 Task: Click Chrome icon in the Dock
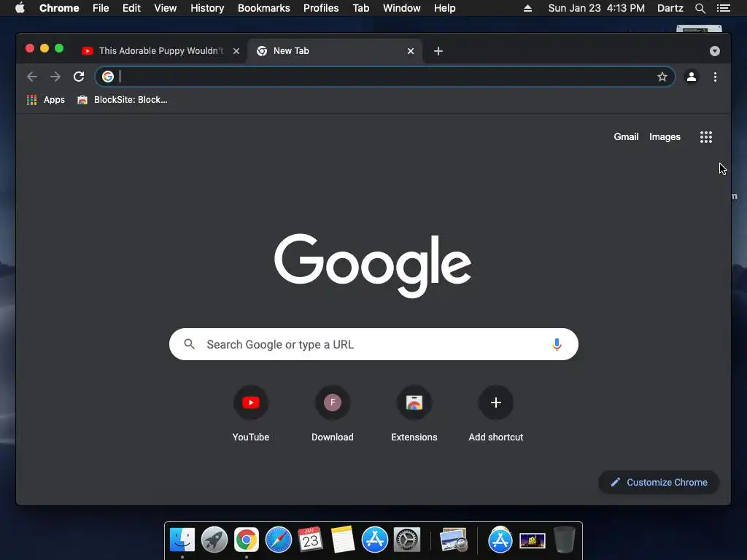(247, 540)
